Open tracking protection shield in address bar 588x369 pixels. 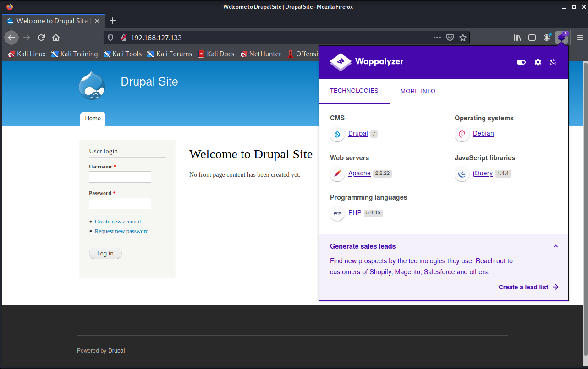110,38
